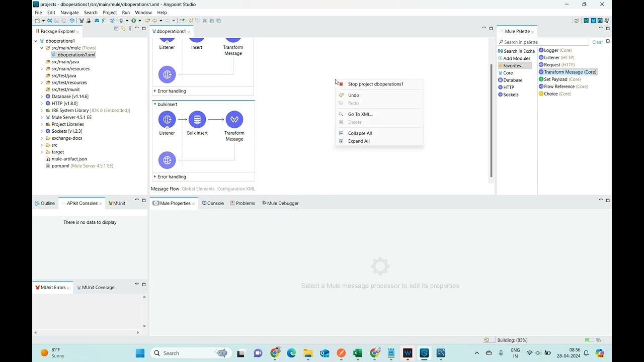Screen dimensions: 644x362
Task: Switch to Mule Design perspective icon
Action: pyautogui.click(x=593, y=21)
